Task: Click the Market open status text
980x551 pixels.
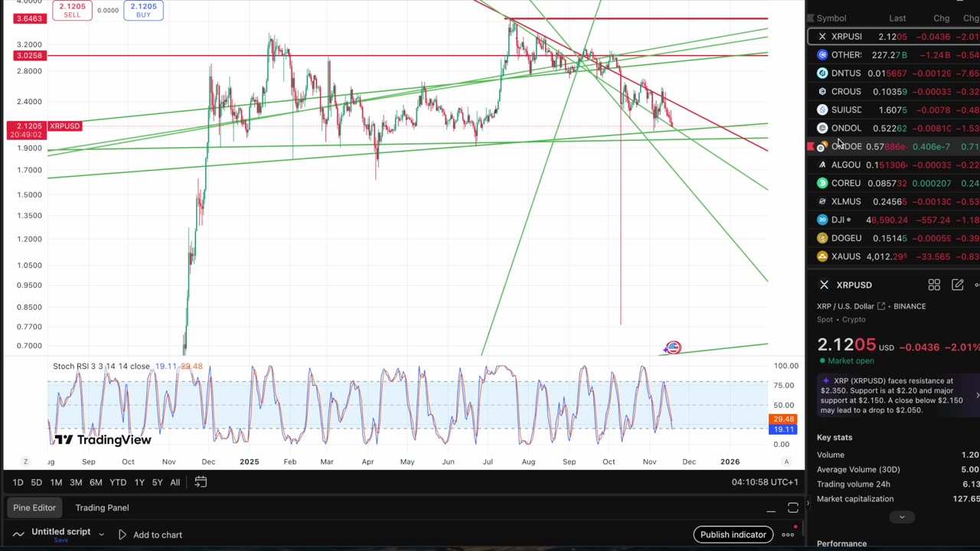Action: click(850, 361)
